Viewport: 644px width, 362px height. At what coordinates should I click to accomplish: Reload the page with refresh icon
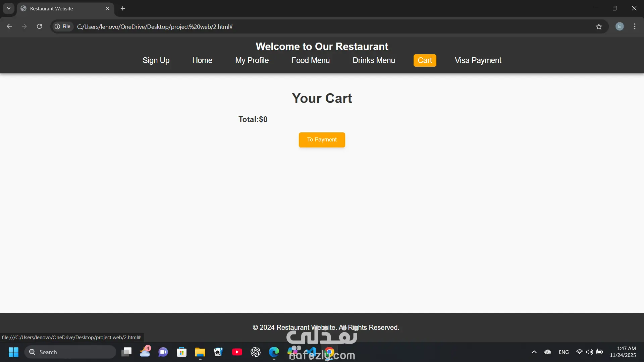(39, 26)
